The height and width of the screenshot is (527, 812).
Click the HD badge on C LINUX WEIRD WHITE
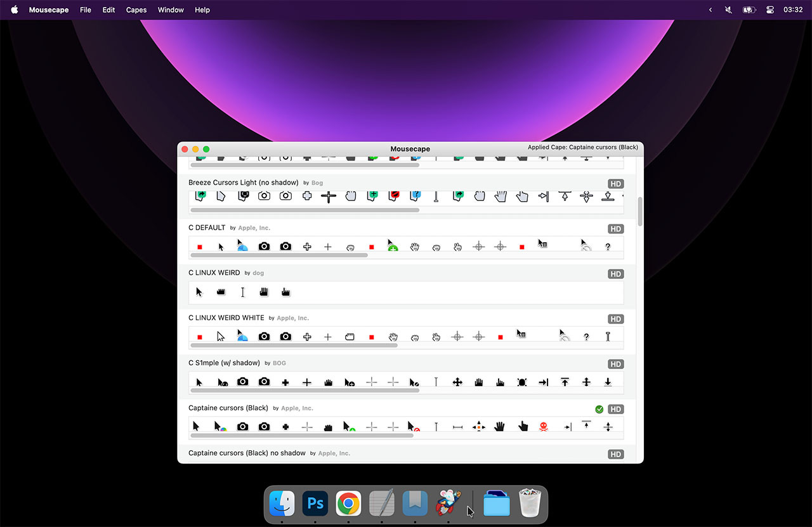(x=615, y=319)
